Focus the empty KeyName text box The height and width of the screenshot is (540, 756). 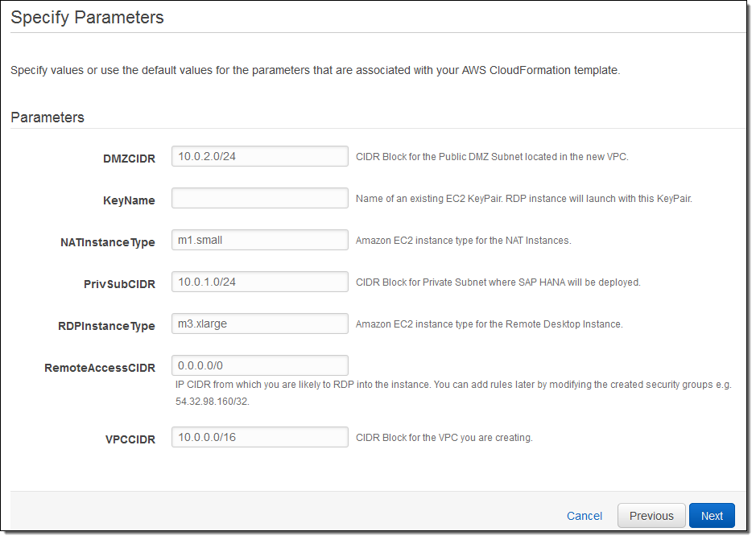(259, 198)
